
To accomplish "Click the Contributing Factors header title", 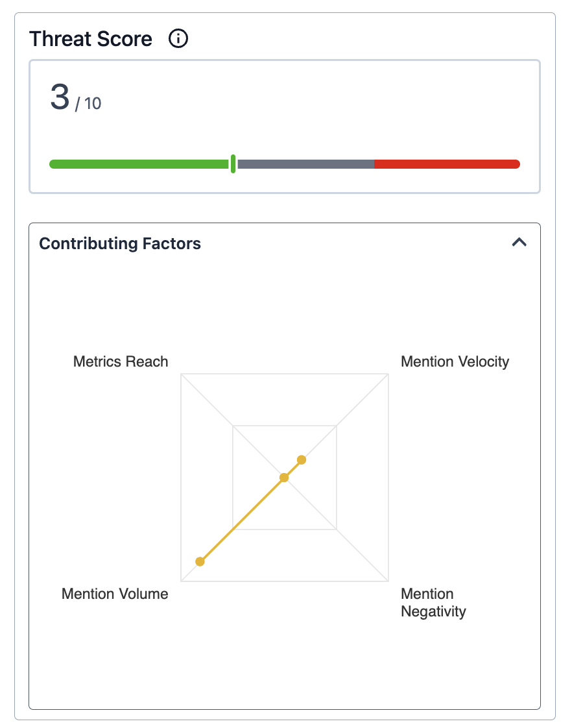I will 120,244.
